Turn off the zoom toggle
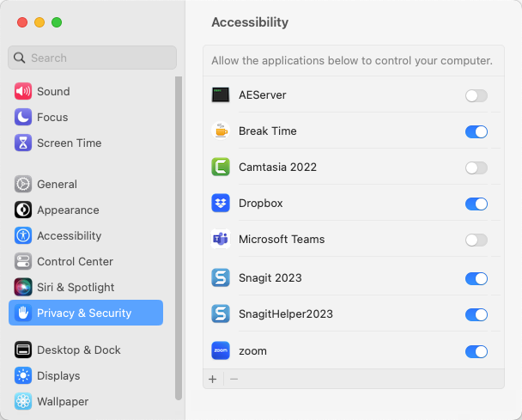The width and height of the screenshot is (522, 420). tap(476, 351)
